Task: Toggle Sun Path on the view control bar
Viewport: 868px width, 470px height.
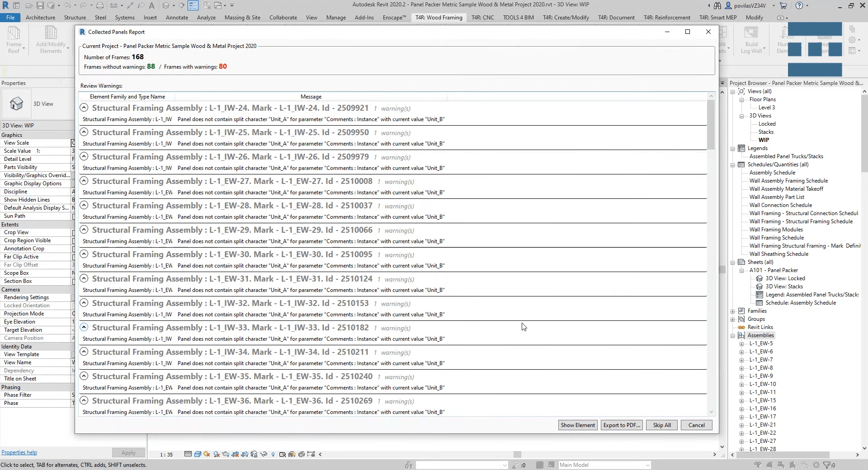Action: tap(206, 454)
